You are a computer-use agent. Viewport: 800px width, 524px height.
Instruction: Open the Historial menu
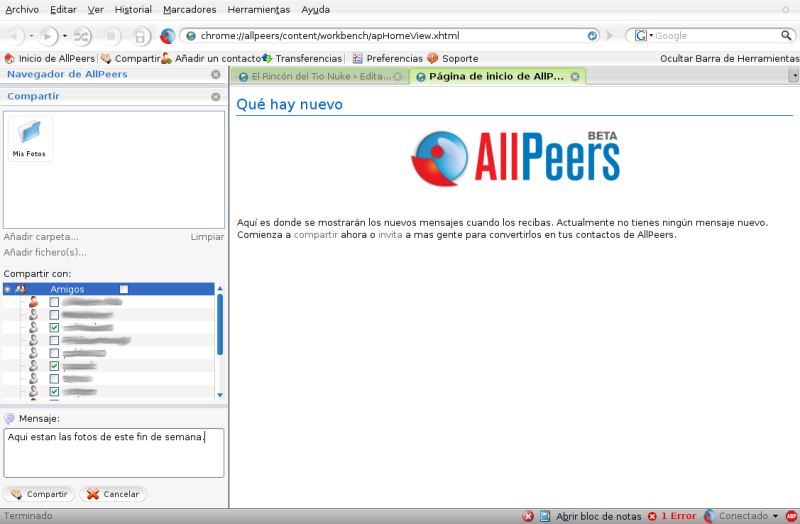pyautogui.click(x=133, y=9)
